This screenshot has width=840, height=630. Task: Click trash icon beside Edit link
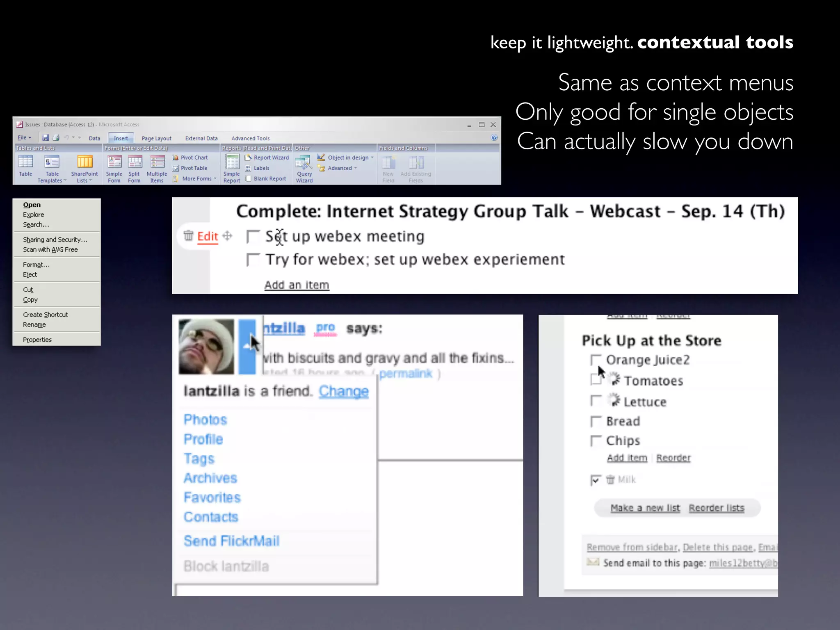pos(188,235)
